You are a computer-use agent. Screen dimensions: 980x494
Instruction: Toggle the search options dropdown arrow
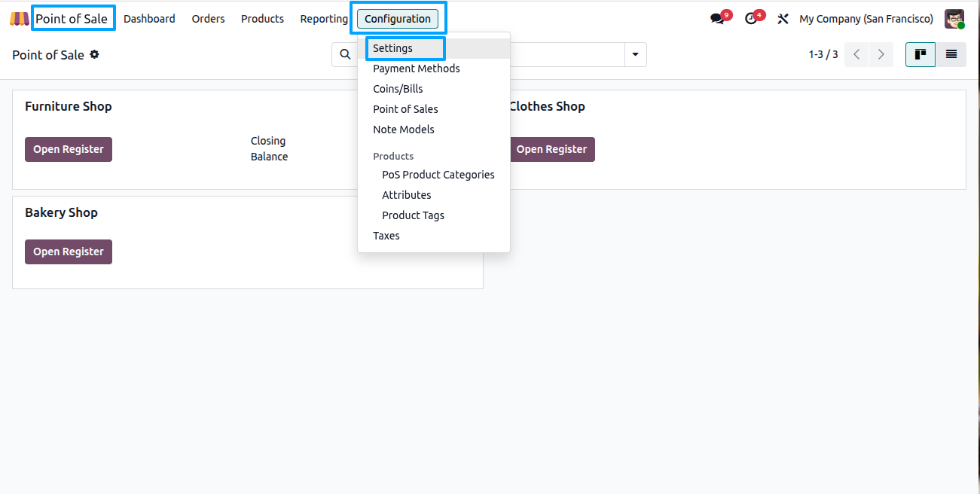point(636,54)
